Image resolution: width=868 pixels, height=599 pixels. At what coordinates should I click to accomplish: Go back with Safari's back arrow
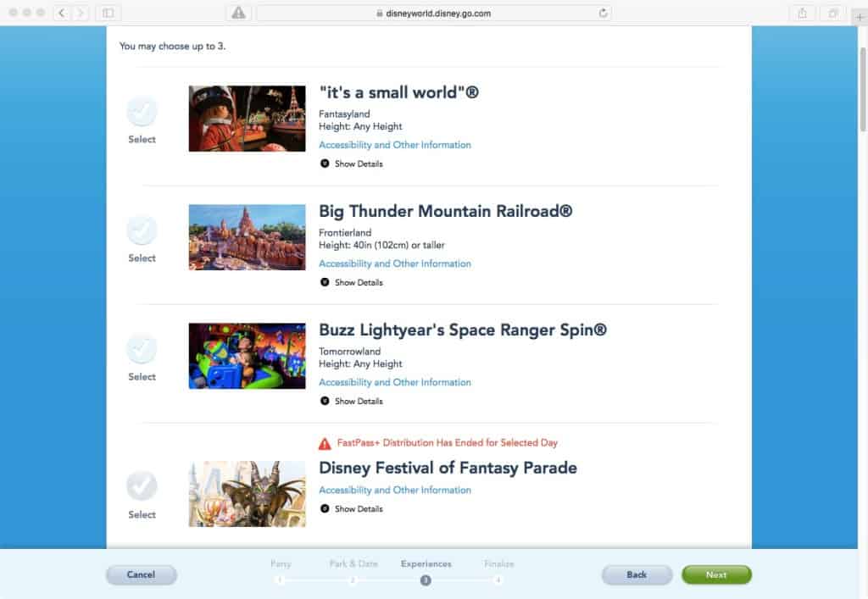coord(62,13)
